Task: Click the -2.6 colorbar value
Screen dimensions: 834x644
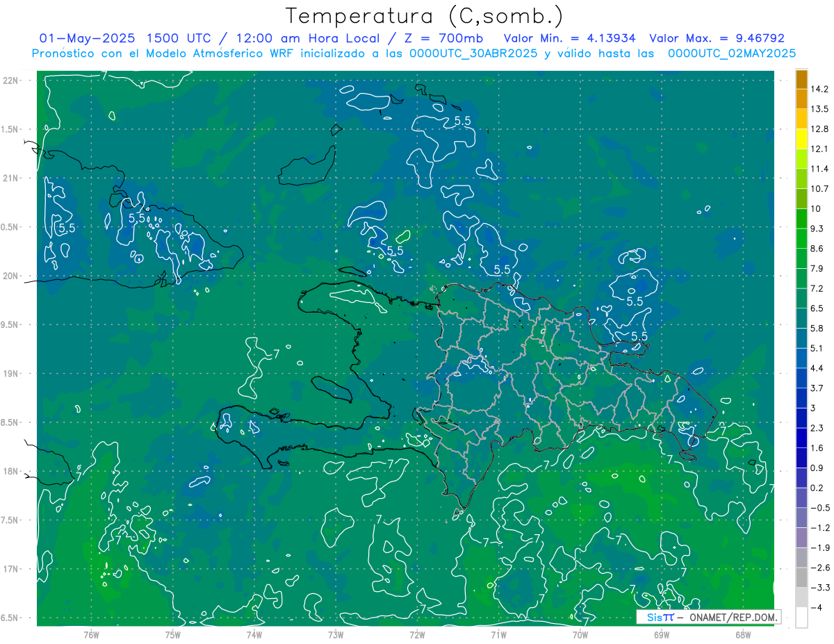Action: tap(820, 568)
